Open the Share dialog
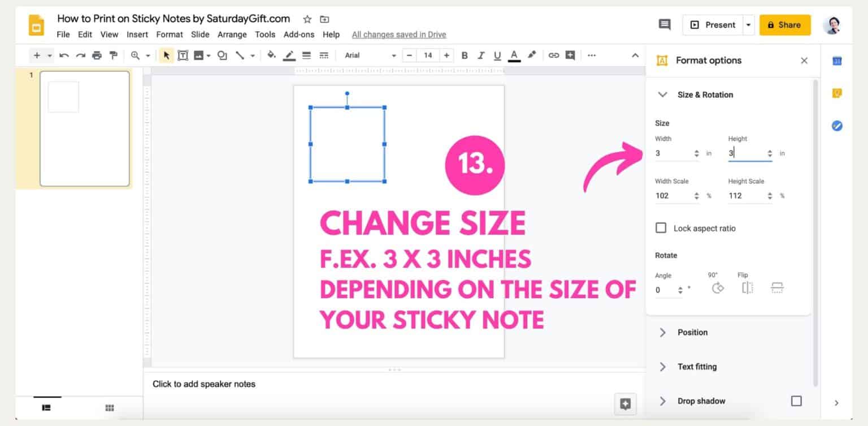The width and height of the screenshot is (868, 426). (785, 24)
